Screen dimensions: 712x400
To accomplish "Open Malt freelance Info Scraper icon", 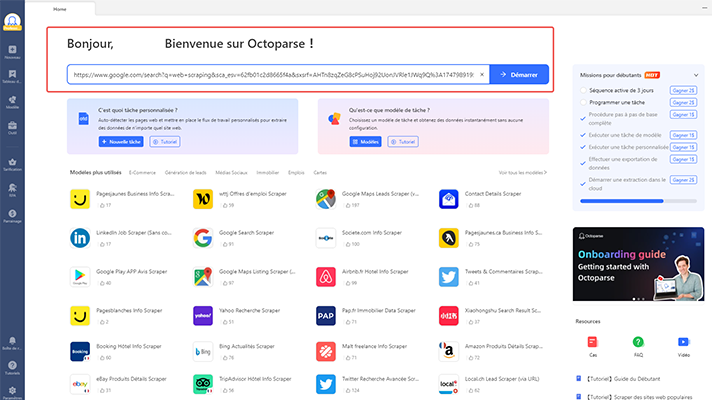I will tap(326, 351).
